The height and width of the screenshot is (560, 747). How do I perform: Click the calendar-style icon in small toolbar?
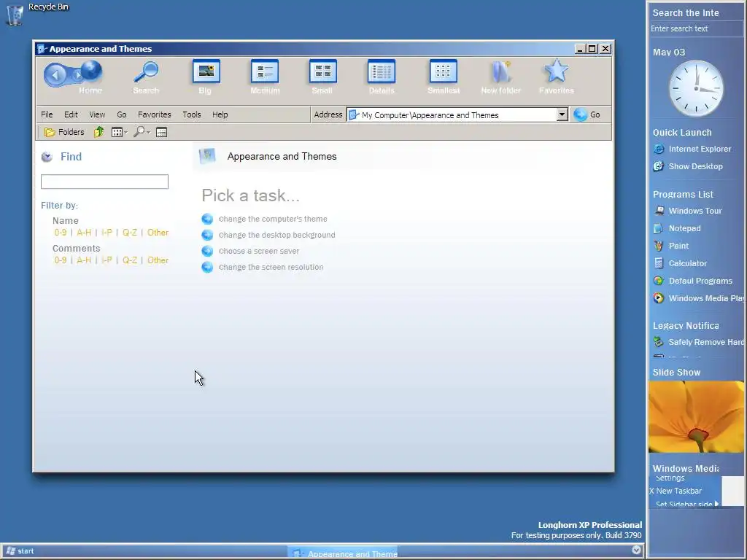pos(161,133)
